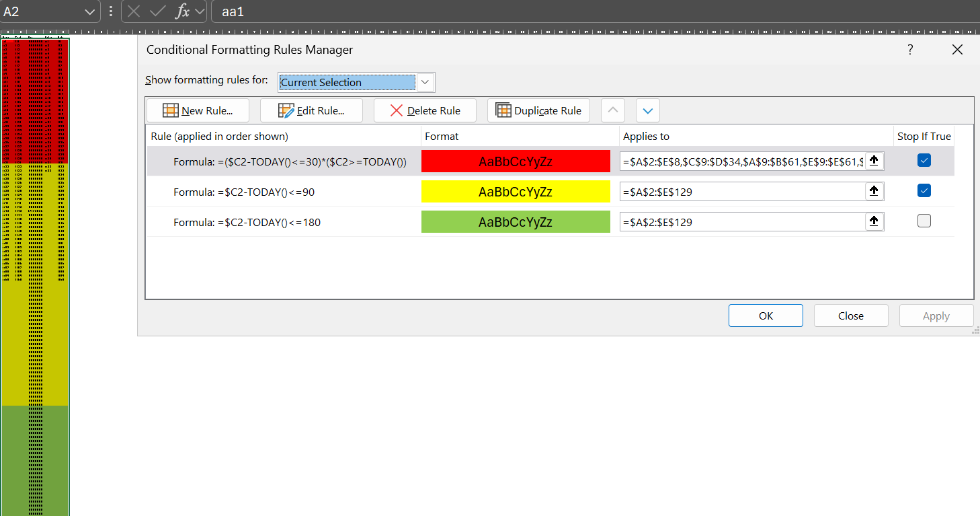Open the Show formatting rules for dropdown

point(425,82)
